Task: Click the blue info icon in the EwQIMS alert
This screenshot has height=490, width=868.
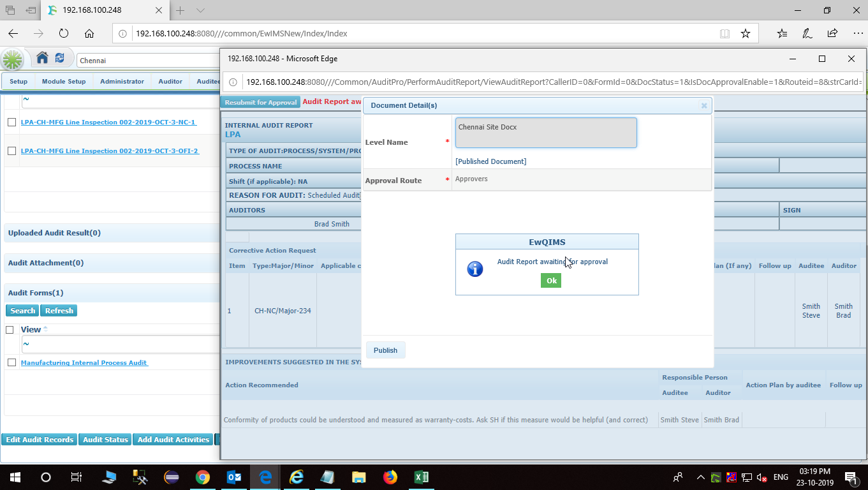Action: pyautogui.click(x=475, y=269)
